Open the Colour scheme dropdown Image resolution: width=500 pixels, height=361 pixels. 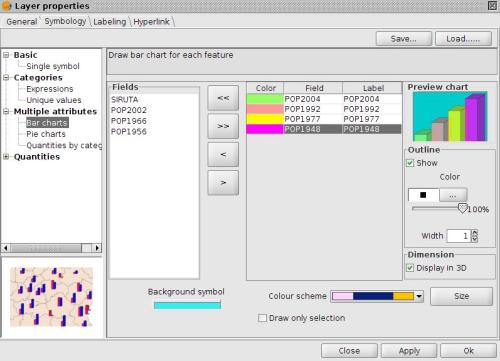419,296
